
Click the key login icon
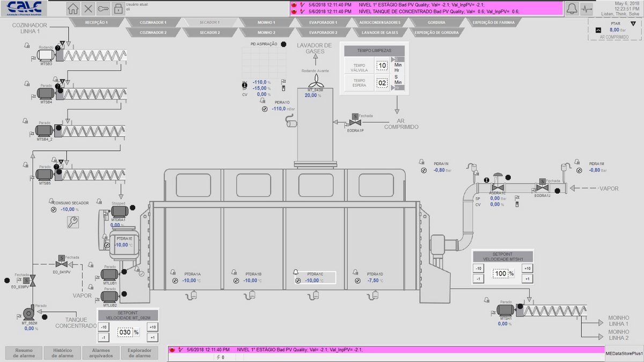tap(104, 9)
